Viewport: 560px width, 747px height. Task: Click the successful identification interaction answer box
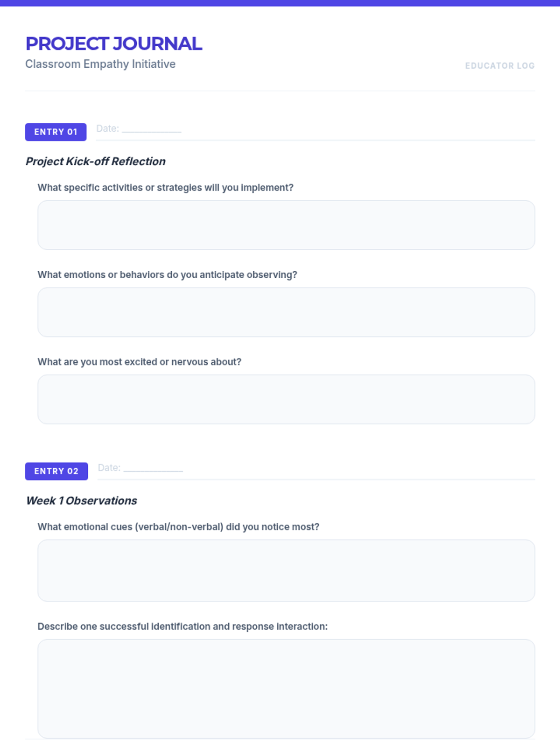click(286, 689)
